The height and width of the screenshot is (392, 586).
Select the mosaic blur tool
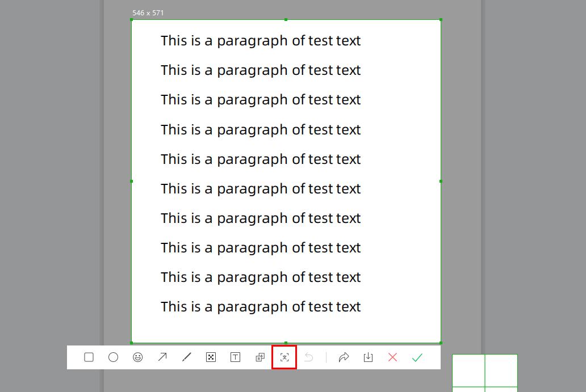pos(211,357)
